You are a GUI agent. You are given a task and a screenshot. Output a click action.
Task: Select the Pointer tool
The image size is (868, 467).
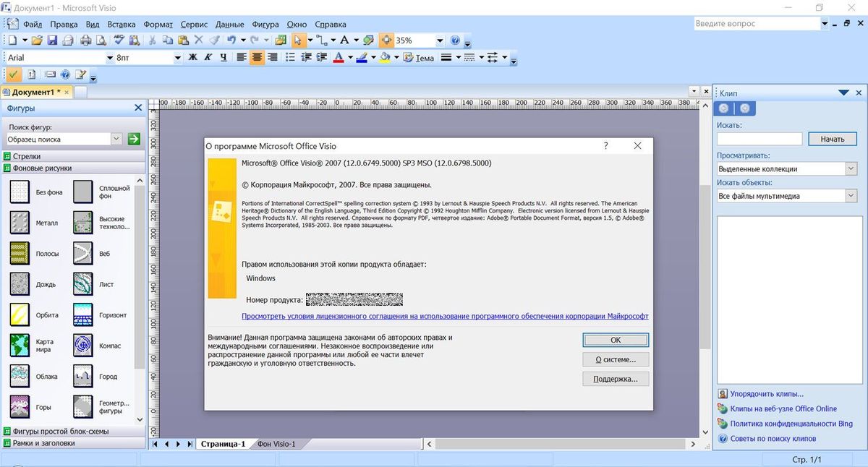[297, 40]
